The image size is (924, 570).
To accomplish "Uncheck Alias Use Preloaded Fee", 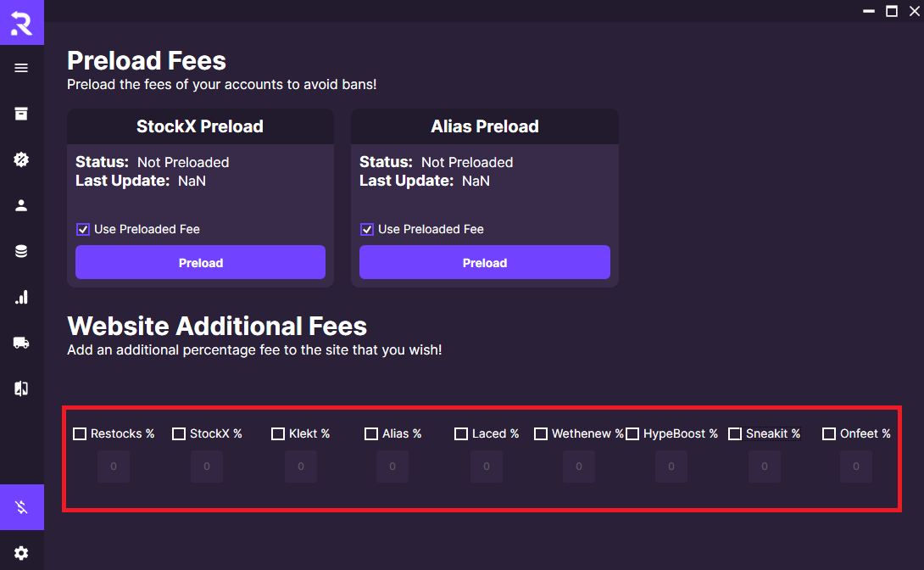I will click(x=367, y=229).
